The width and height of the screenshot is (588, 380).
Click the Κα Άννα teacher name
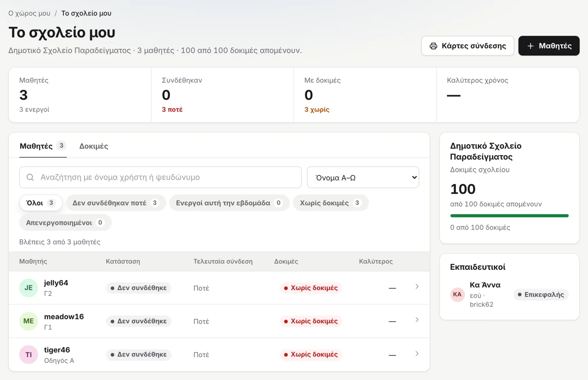pos(485,285)
